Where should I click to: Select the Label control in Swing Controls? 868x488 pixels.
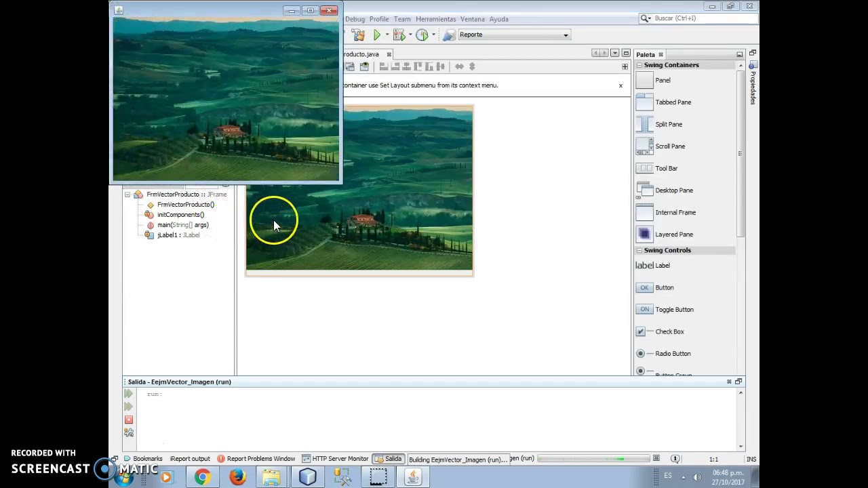pos(653,266)
